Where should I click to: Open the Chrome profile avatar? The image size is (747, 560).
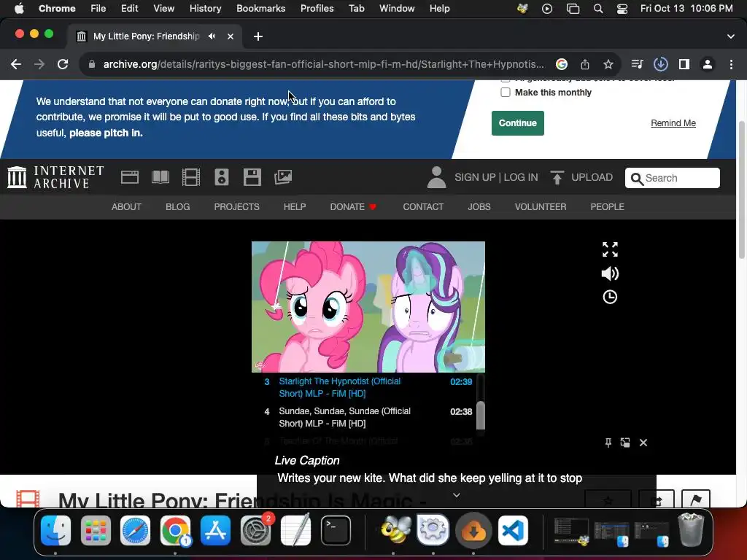click(x=708, y=64)
